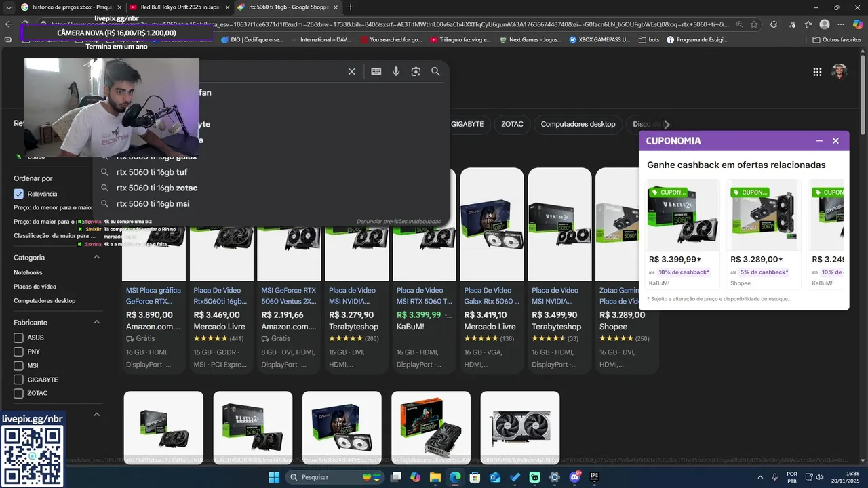
Task: Check the PNY manufacturer filter
Action: (x=18, y=352)
